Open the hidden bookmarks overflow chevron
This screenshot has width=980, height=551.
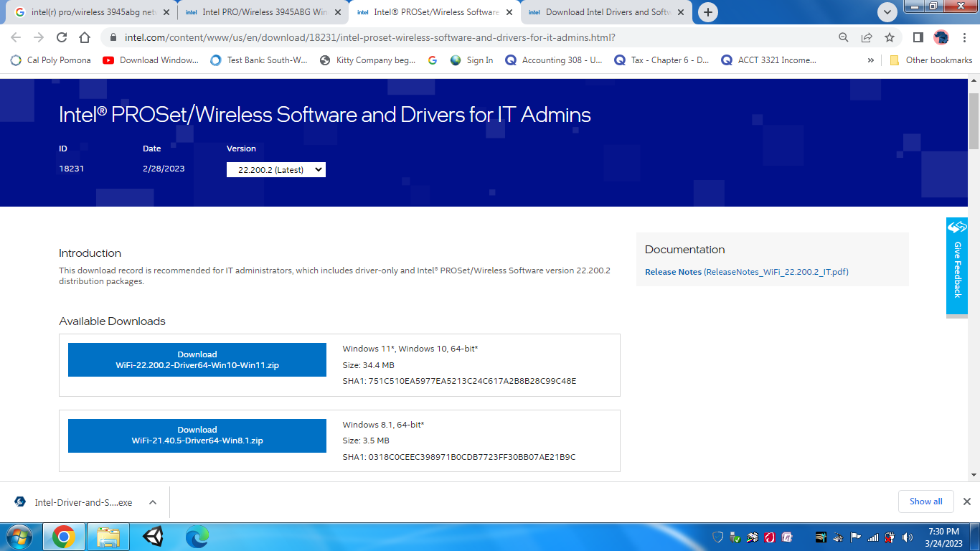click(x=870, y=60)
